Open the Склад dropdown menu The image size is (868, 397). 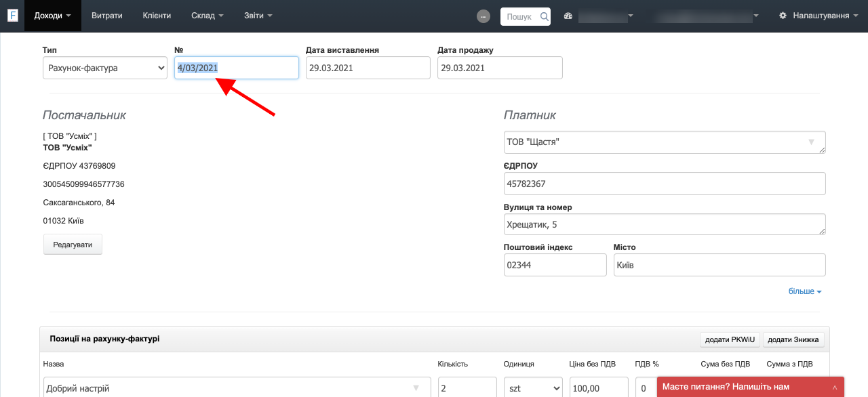(208, 16)
